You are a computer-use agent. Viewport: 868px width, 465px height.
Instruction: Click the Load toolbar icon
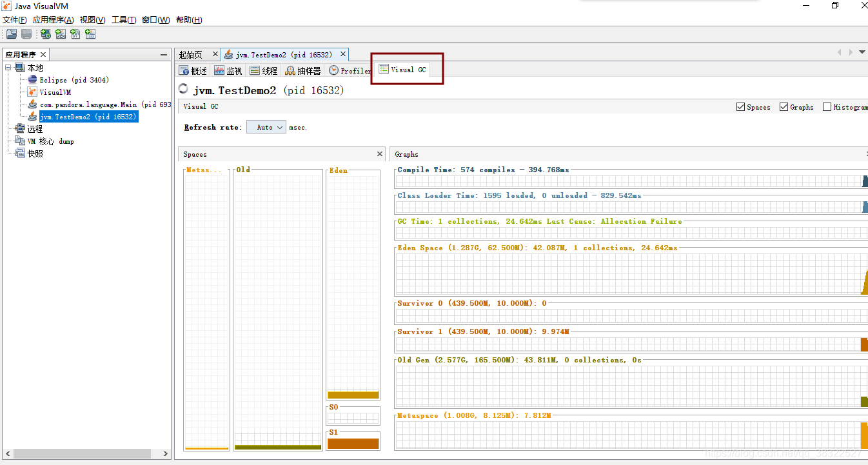tap(12, 34)
